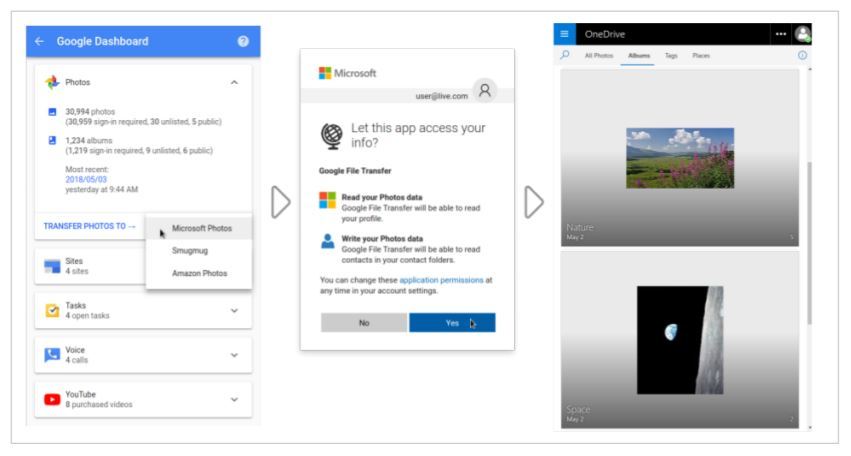The width and height of the screenshot is (851, 456).
Task: Open the OneDrive hamburger menu
Action: 564,34
